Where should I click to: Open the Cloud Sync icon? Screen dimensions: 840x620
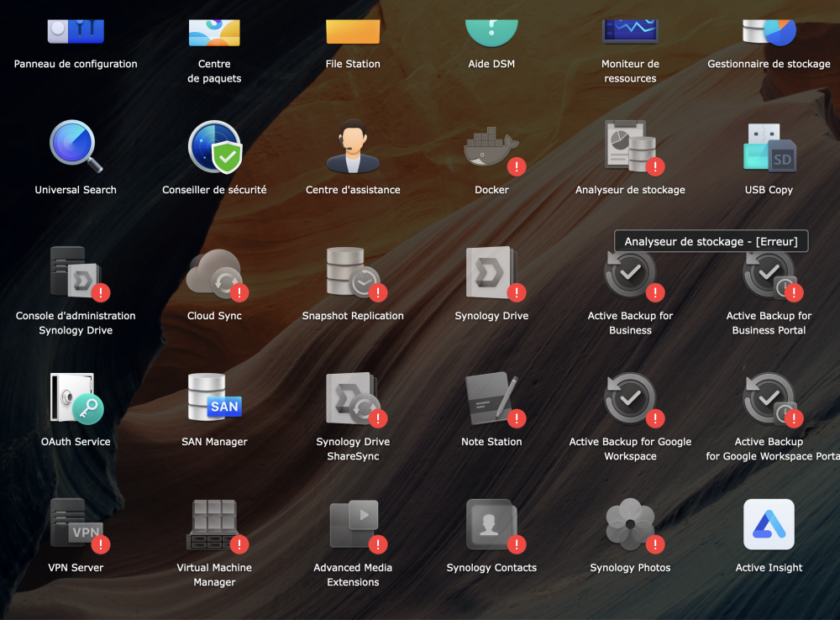click(214, 274)
